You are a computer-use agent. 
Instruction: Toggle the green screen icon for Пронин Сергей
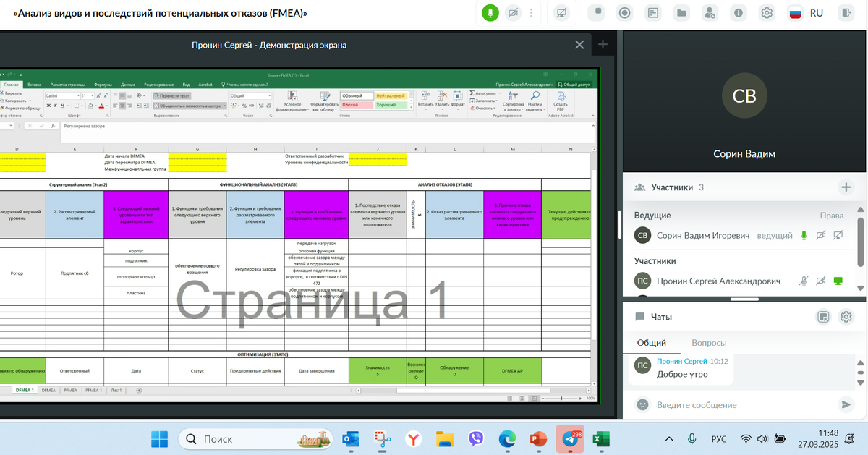point(839,281)
